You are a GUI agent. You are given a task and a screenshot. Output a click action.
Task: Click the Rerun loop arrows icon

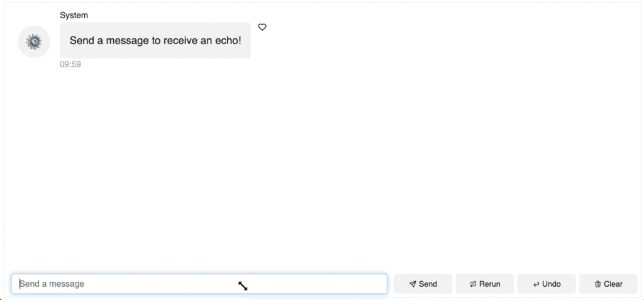pyautogui.click(x=473, y=284)
